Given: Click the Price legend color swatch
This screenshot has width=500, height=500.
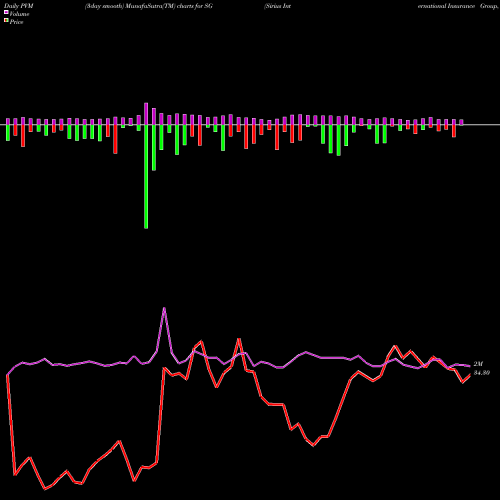Looking at the screenshot, I should [x=6, y=21].
